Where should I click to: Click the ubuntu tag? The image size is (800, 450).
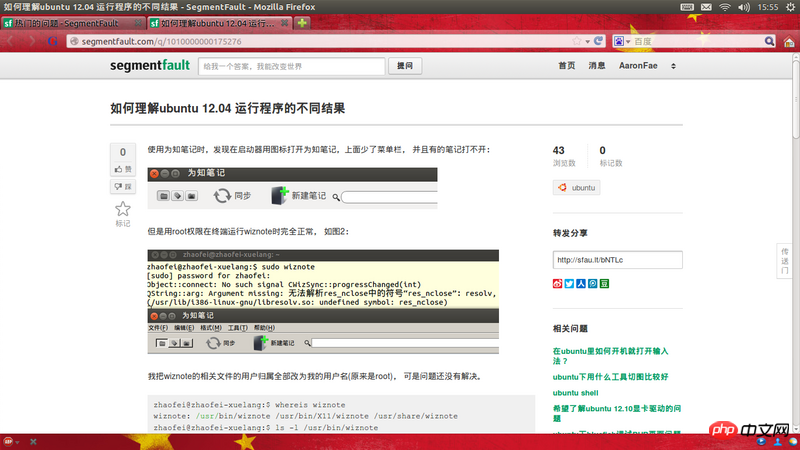point(577,188)
